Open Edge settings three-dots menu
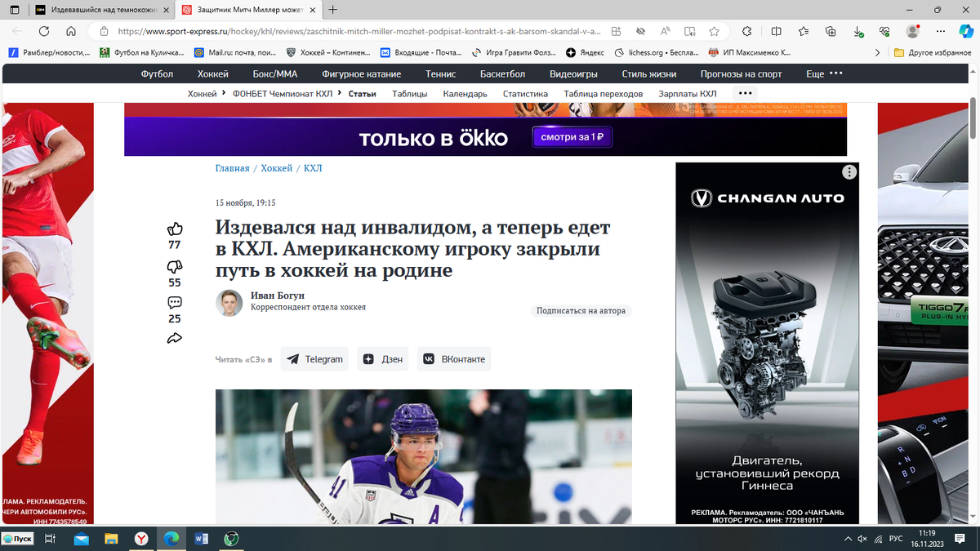The image size is (980, 551). pos(940,31)
